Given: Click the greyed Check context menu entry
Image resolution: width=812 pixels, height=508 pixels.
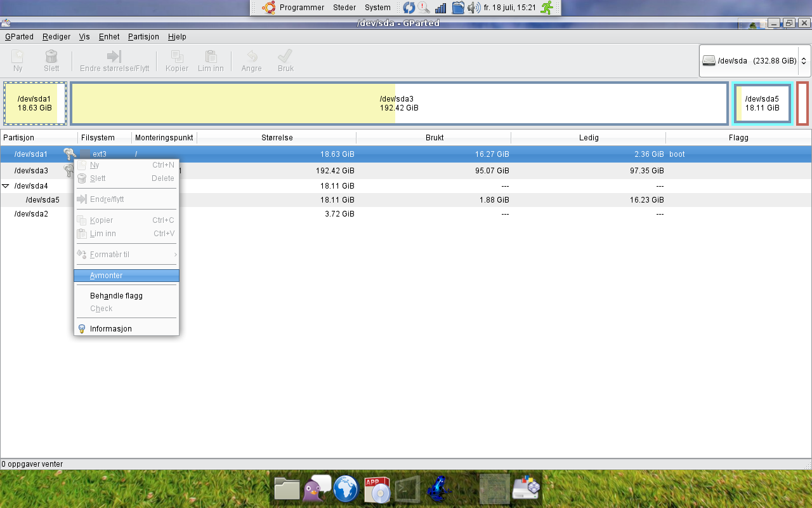Looking at the screenshot, I should pos(126,309).
